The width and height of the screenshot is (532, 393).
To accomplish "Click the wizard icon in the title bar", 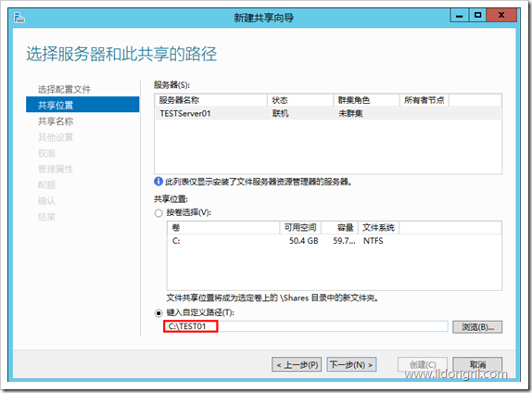I will coord(19,18).
